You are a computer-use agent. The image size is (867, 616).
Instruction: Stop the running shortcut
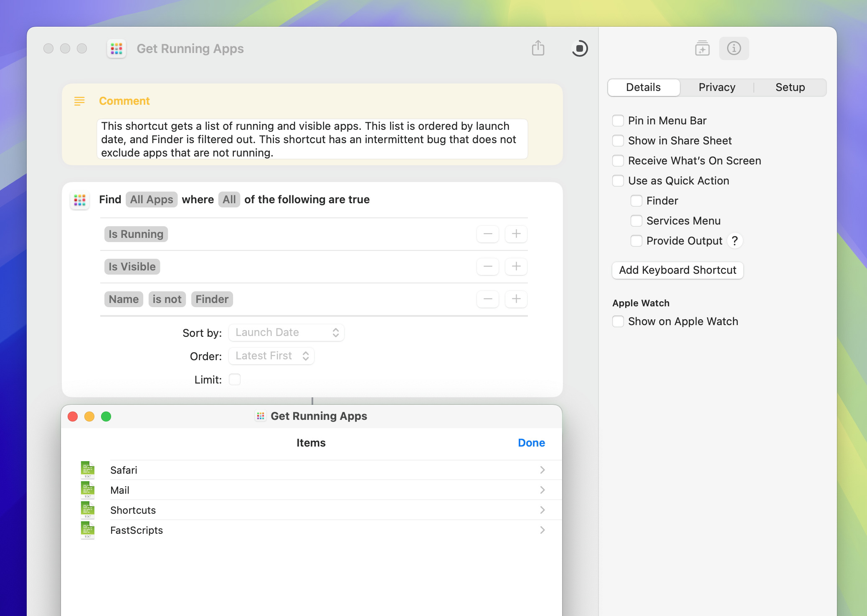[x=580, y=48]
